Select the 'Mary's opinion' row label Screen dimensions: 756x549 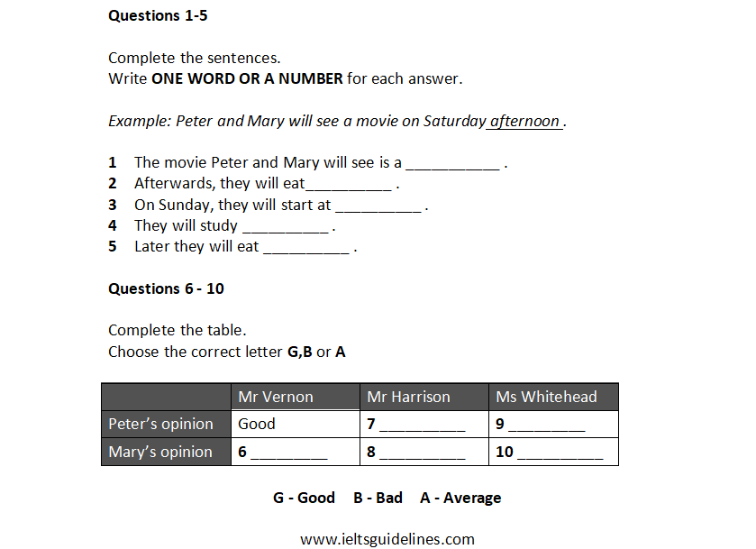(160, 452)
